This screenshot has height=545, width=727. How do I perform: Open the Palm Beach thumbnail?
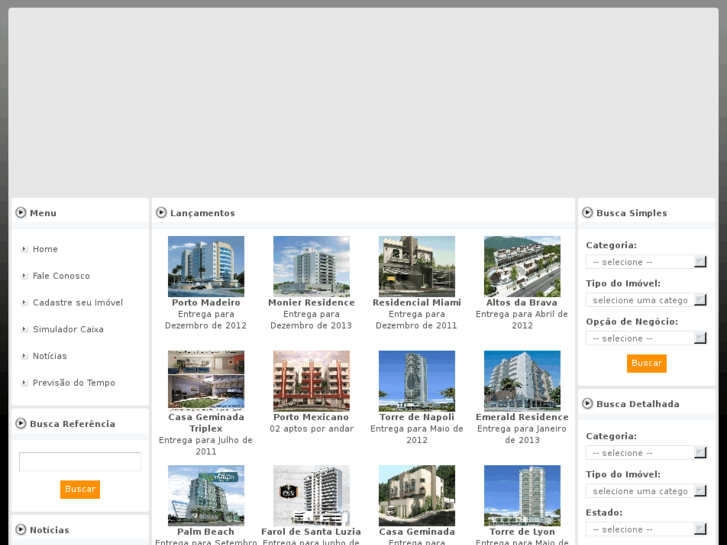206,495
